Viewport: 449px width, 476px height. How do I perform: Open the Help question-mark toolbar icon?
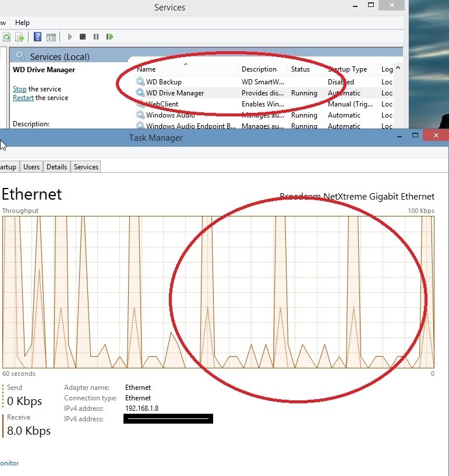coord(37,37)
